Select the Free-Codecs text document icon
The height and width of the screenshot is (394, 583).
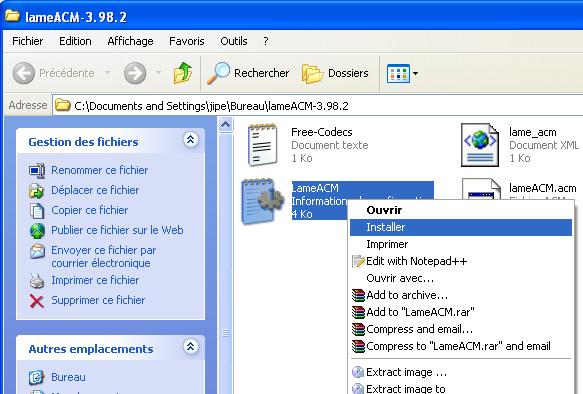point(262,145)
